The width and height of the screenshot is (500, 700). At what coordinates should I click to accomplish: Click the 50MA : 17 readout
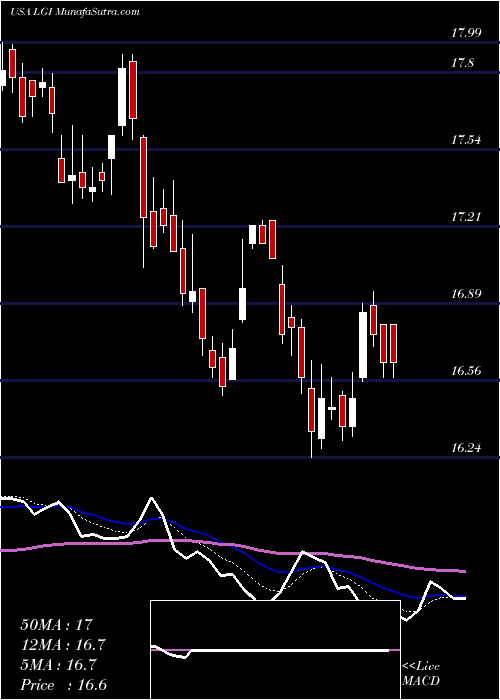tap(56, 624)
